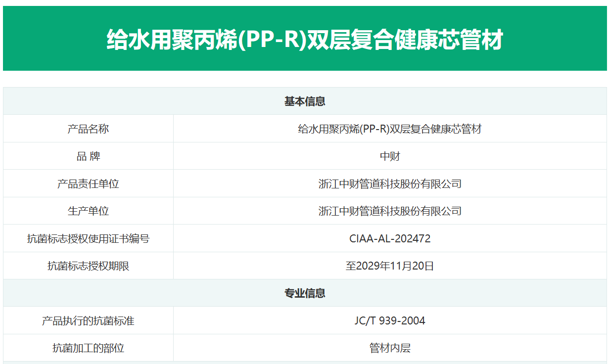Click the 产品责任单位 label cell
608x364 pixels.
coord(88,184)
